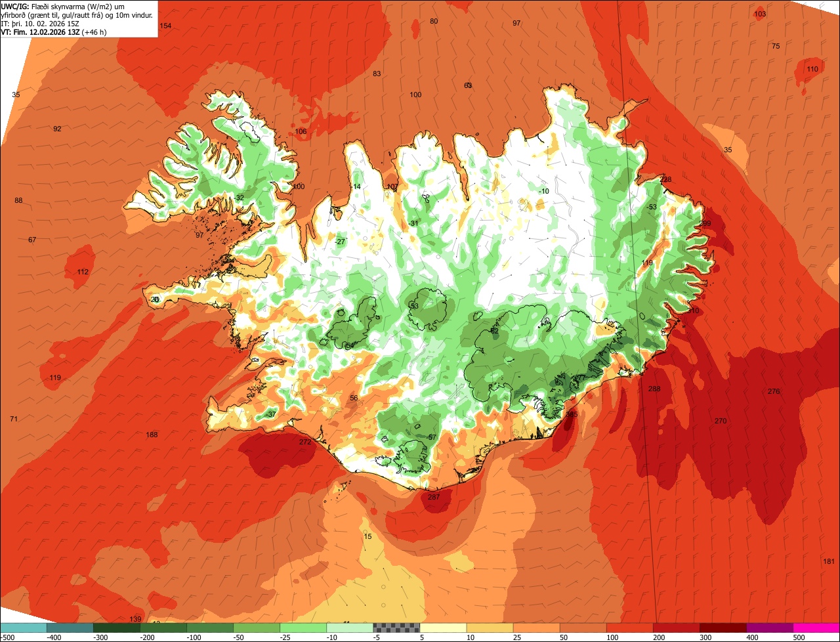The image size is (840, 642).
Task: Click the map value 57 on the southern glacier
Action: tap(432, 437)
